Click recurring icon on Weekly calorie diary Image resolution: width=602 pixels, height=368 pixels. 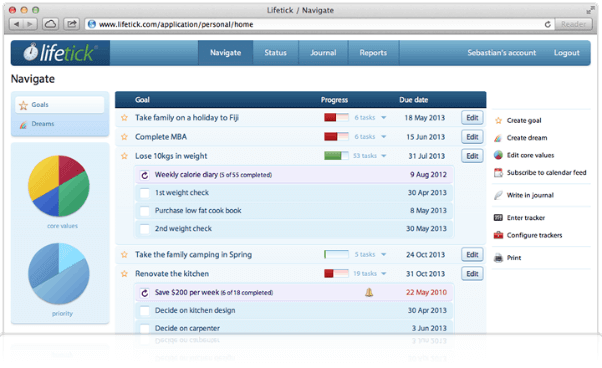pos(145,175)
